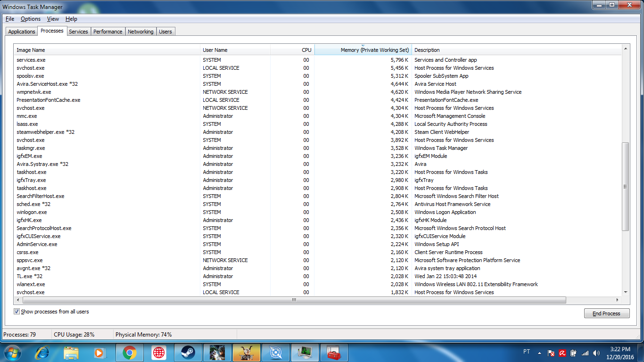Viewport: 644px width, 362px height.
Task: Switch to the Users tab
Action: click(165, 32)
